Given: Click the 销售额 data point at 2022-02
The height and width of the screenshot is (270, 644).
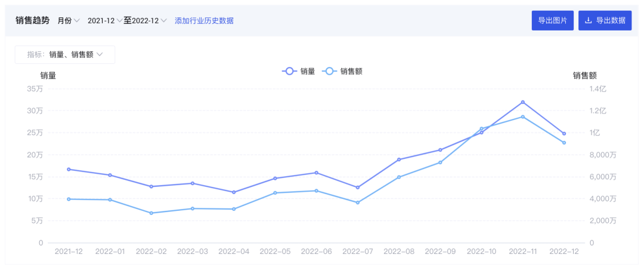Looking at the screenshot, I should [151, 213].
